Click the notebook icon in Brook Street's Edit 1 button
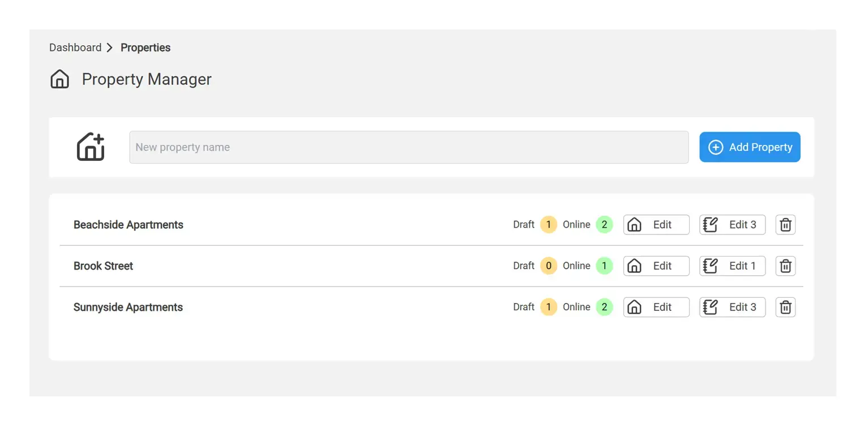The image size is (868, 427). pyautogui.click(x=711, y=266)
